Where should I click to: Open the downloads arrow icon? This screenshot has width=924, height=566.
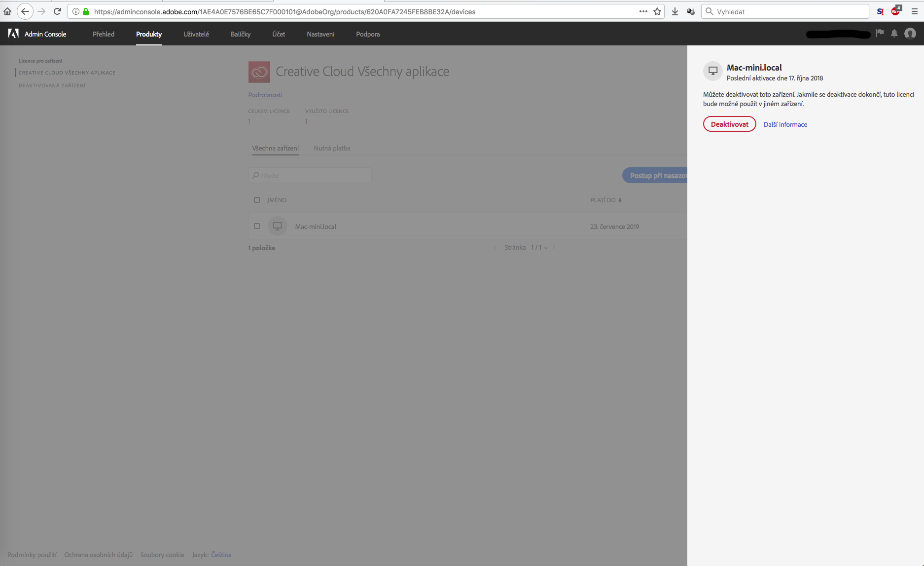coord(675,11)
